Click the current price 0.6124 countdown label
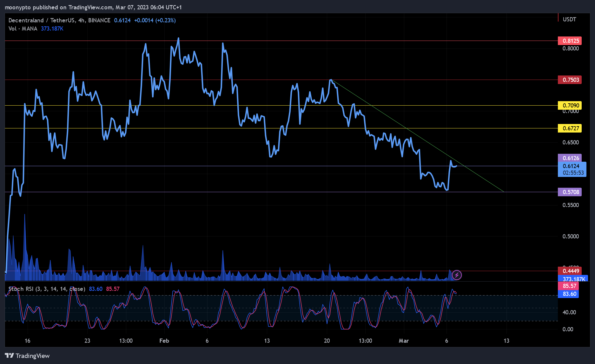 (x=572, y=169)
